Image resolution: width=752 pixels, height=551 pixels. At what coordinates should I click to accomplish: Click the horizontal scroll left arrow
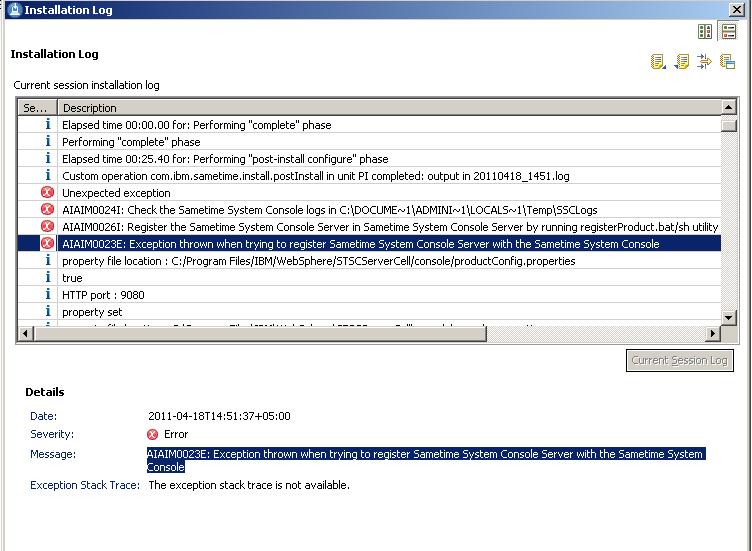point(26,333)
